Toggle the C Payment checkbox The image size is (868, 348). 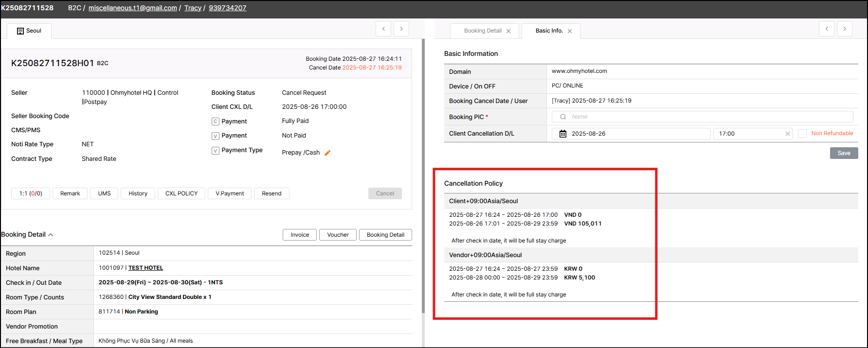(x=216, y=122)
